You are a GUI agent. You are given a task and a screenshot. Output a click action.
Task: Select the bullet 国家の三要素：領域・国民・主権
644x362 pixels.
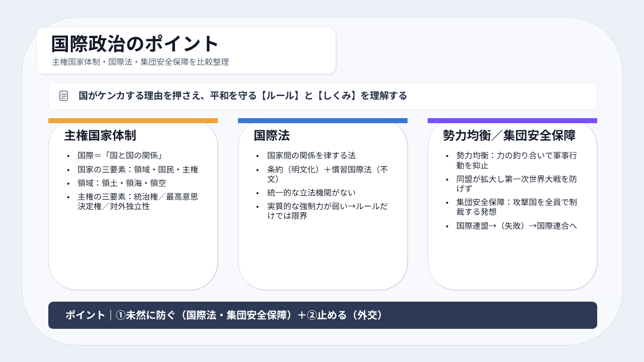(138, 170)
